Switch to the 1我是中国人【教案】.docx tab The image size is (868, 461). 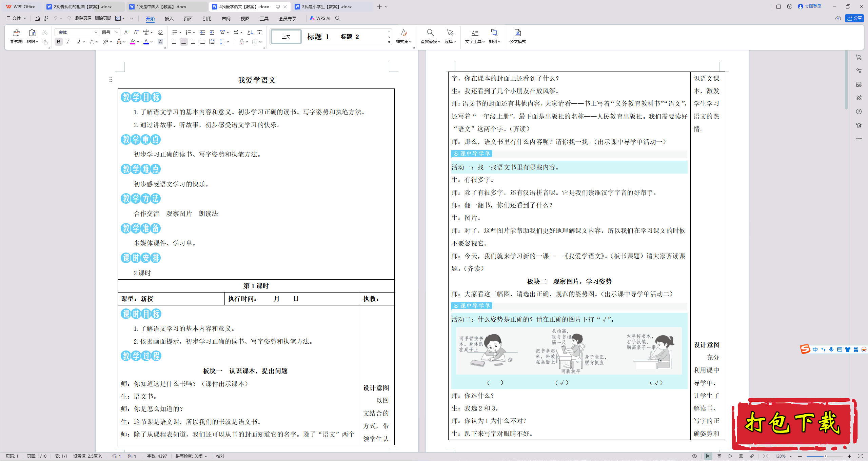(166, 6)
